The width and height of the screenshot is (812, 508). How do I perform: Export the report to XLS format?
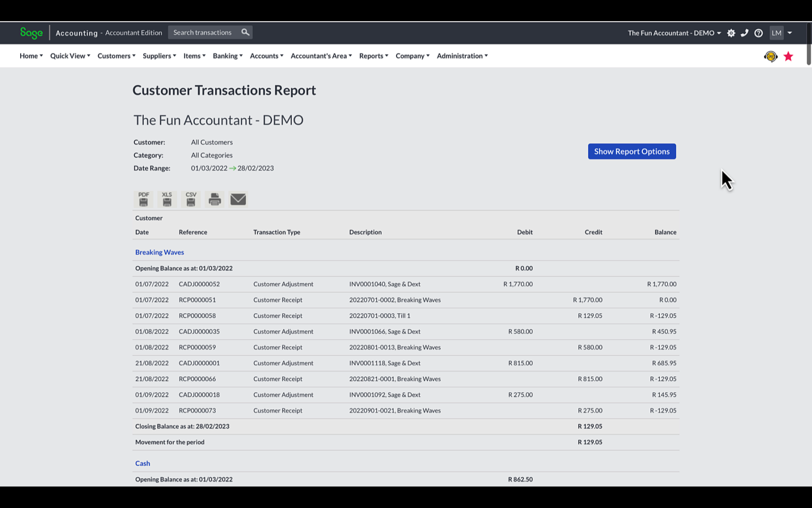pyautogui.click(x=167, y=199)
